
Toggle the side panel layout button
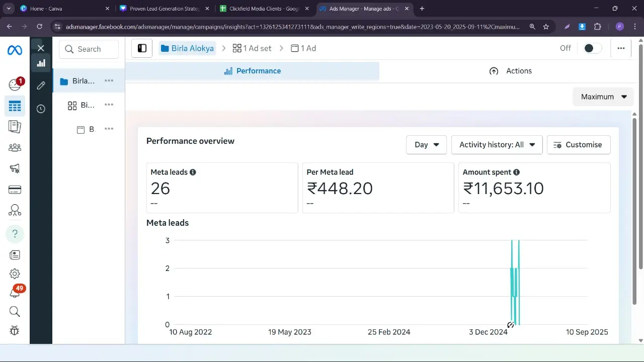142,48
